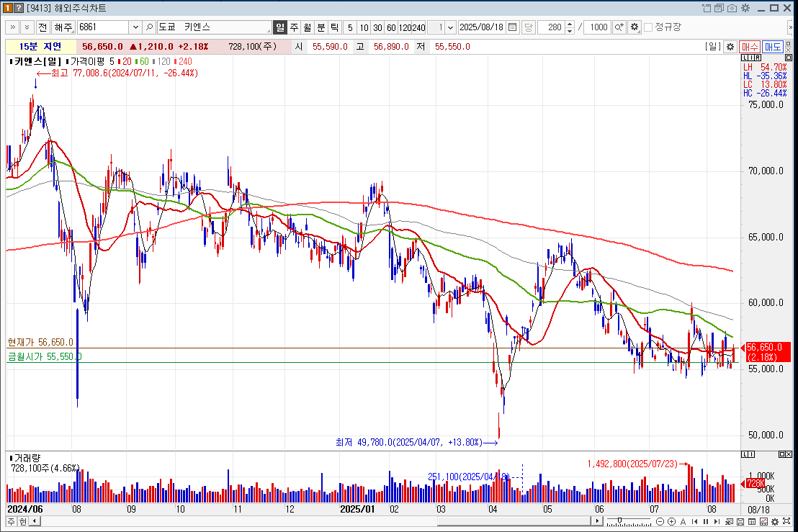Select the 월 monthly chart tab
Image resolution: width=798 pixels, height=532 pixels.
pos(308,27)
